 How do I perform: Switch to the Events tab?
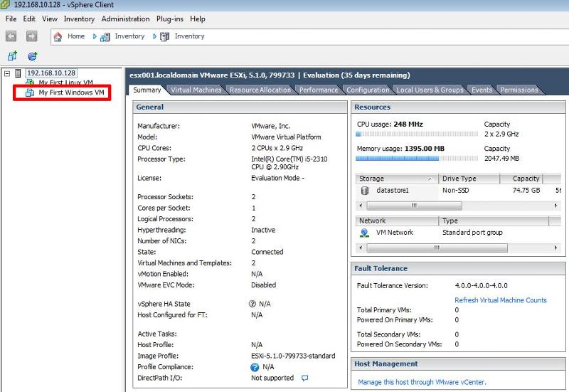(x=482, y=90)
